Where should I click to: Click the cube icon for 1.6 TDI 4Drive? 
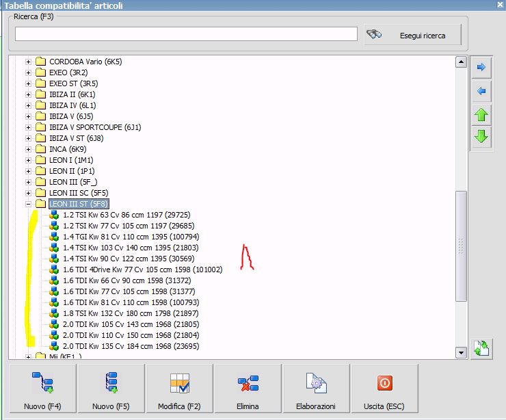54,270
